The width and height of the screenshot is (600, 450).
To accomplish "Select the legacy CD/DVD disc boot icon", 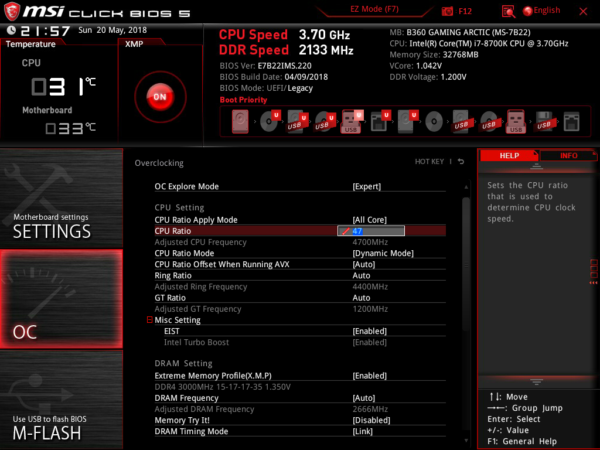I will [434, 122].
